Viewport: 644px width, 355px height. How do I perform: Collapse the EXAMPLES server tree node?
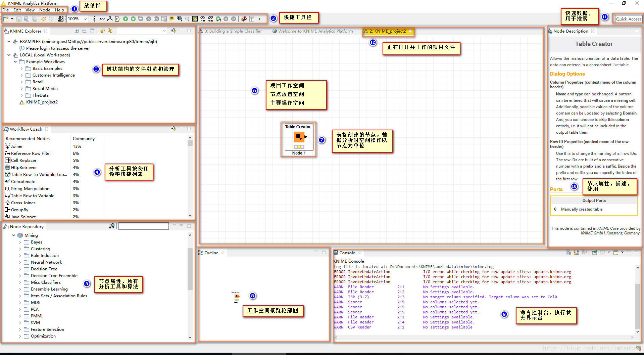point(9,41)
